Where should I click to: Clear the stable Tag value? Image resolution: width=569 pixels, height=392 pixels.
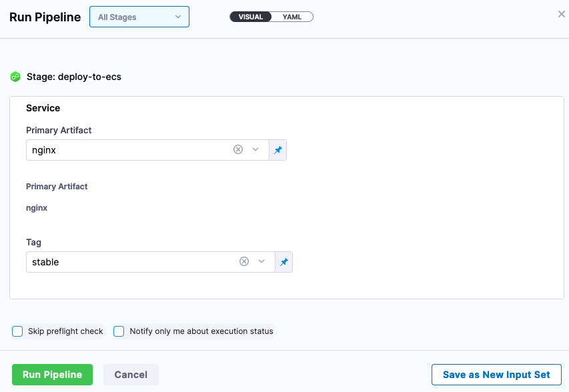click(244, 262)
